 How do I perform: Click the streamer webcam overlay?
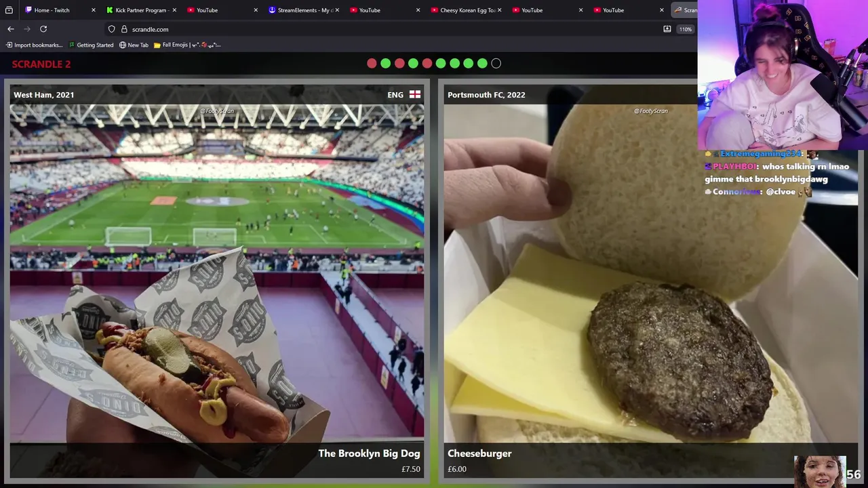click(x=783, y=75)
